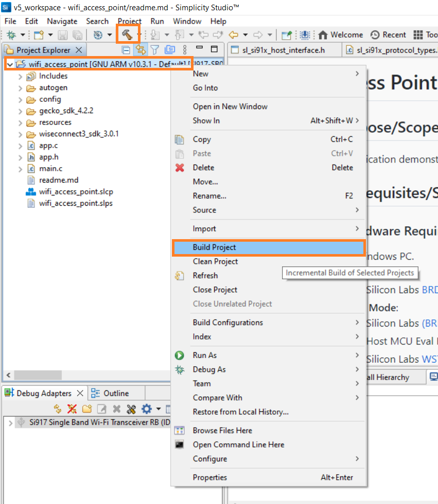Click the Recent button in toolbar
438x504 pixels.
tap(389, 35)
